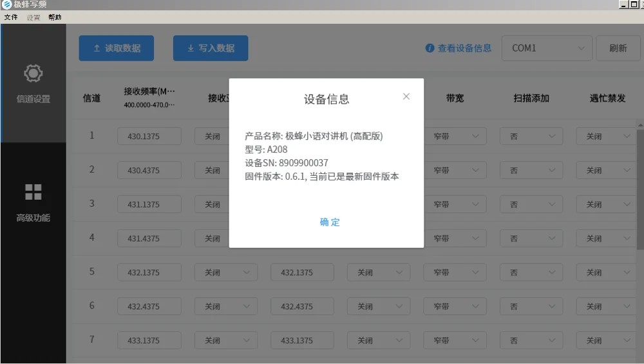Open channel 4 scan add 否 dropdown
Screen dimensions: 644x364
(x=531, y=238)
